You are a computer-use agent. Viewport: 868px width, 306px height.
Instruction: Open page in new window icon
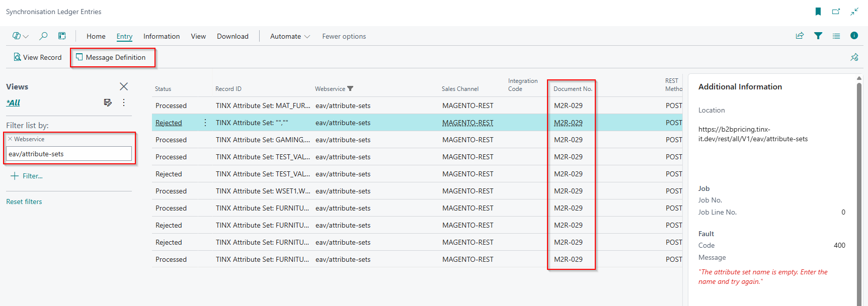[836, 12]
